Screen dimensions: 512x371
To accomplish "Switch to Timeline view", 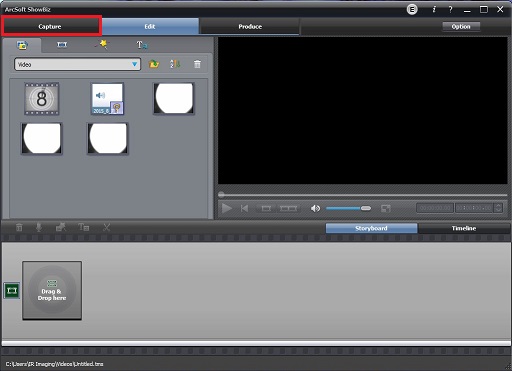I will point(464,228).
